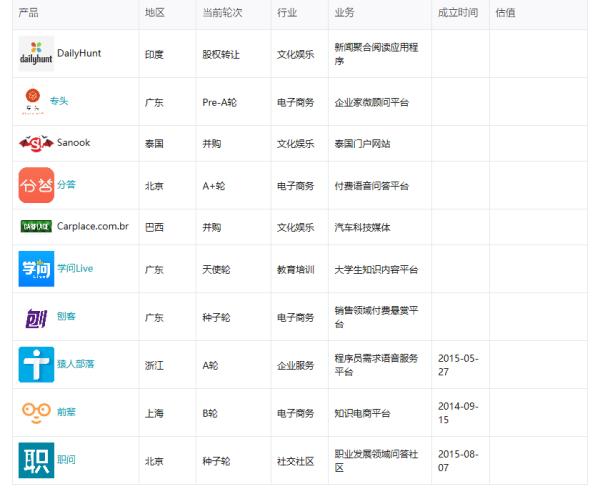The image size is (600, 494).
Task: Click the 当前轮次 column header
Action: pos(222,13)
